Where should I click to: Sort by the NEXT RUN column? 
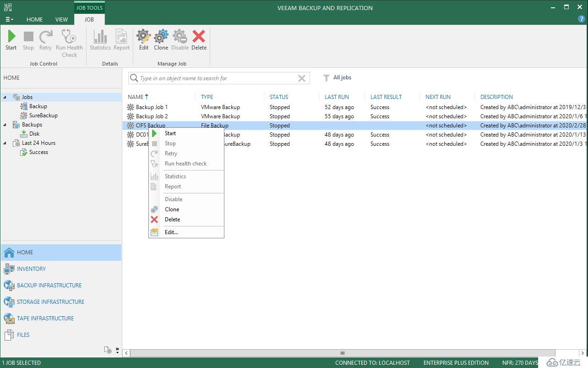[438, 97]
